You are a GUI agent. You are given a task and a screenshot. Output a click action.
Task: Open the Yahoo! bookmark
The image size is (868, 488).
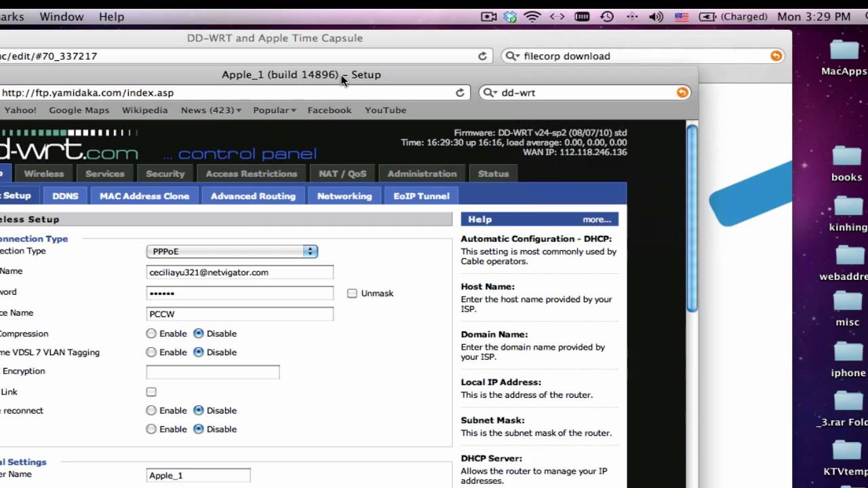coord(20,110)
